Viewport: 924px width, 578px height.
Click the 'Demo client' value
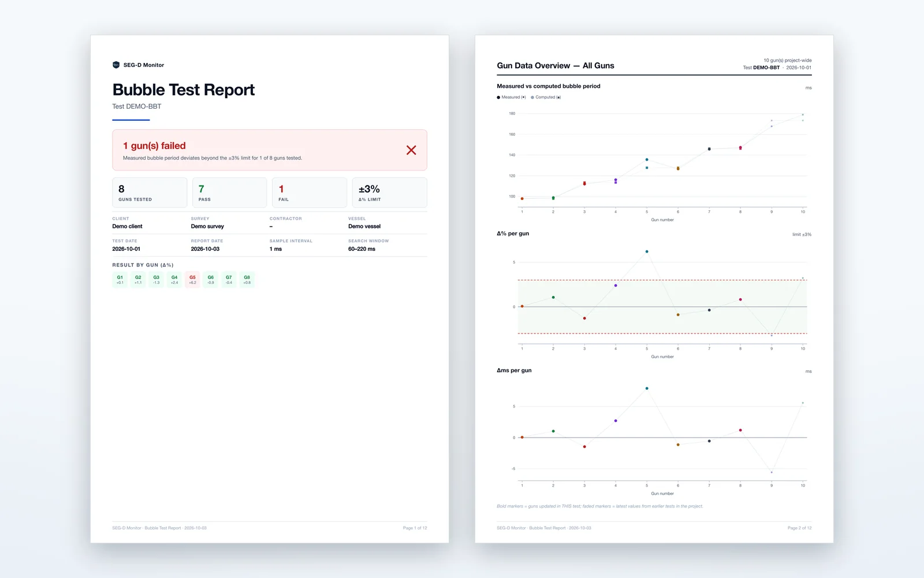(127, 227)
